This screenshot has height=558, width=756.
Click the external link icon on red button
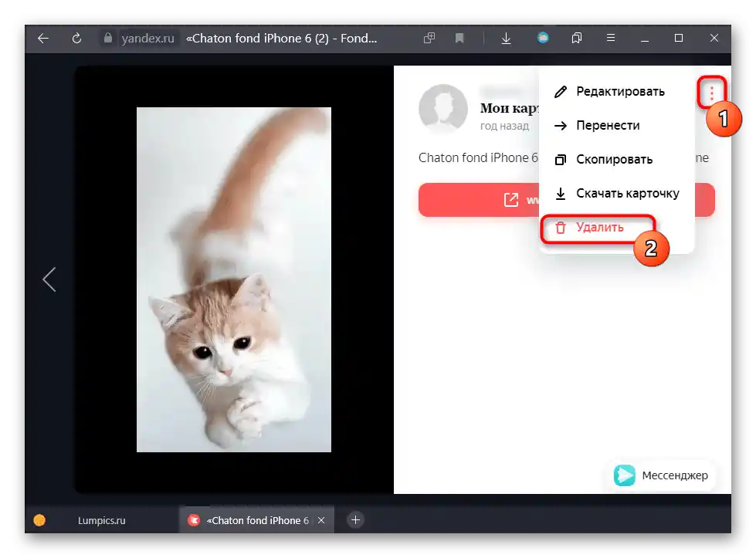pos(510,199)
